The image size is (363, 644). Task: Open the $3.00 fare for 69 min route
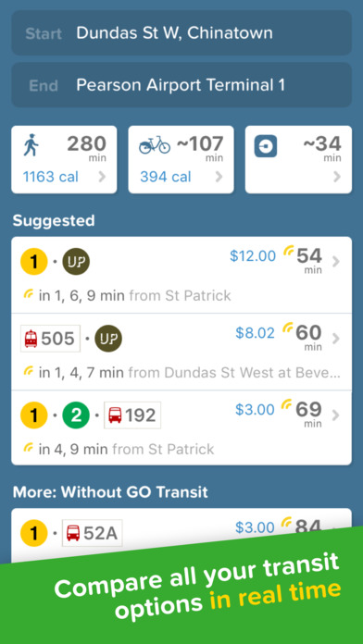pyautogui.click(x=255, y=410)
